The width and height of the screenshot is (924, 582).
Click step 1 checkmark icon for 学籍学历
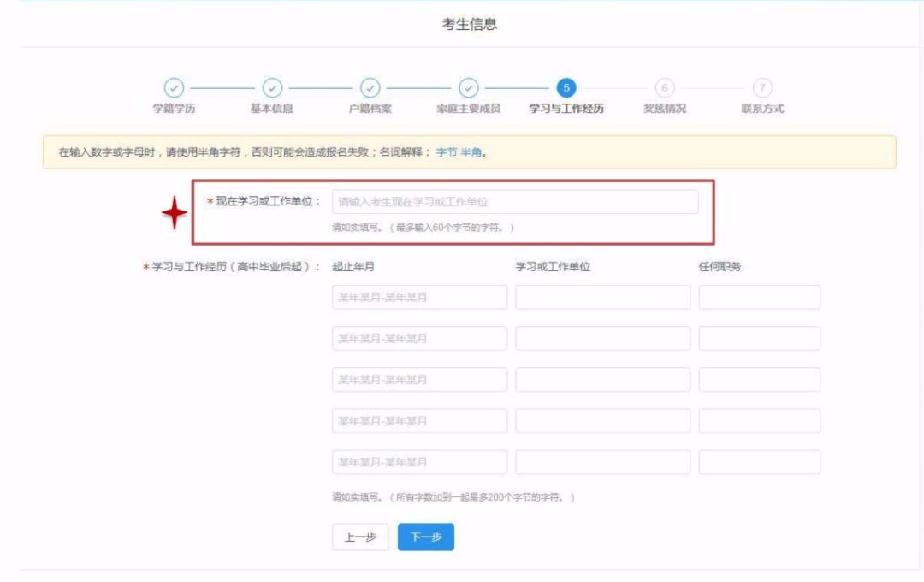pyautogui.click(x=174, y=87)
